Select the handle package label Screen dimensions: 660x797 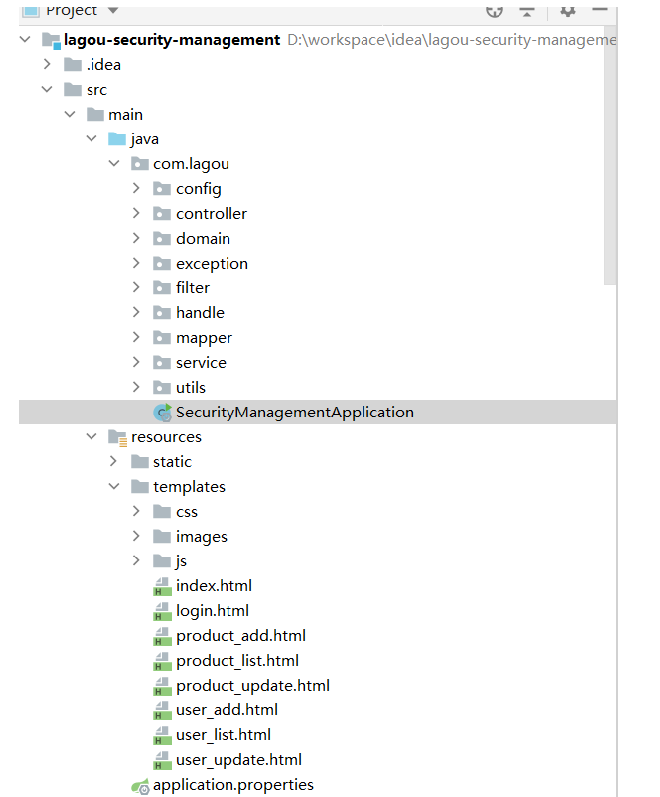[x=200, y=313]
